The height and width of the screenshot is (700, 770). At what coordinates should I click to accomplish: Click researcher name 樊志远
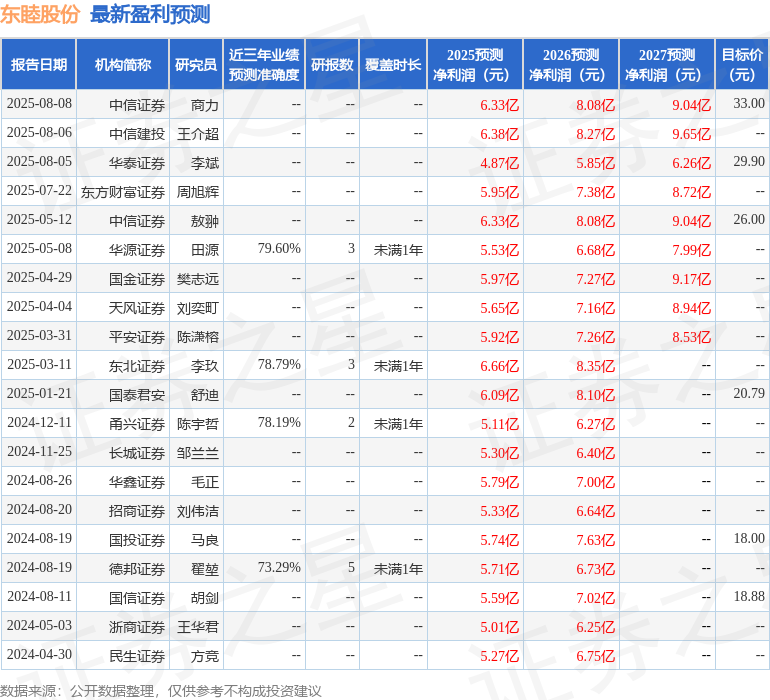click(x=198, y=279)
